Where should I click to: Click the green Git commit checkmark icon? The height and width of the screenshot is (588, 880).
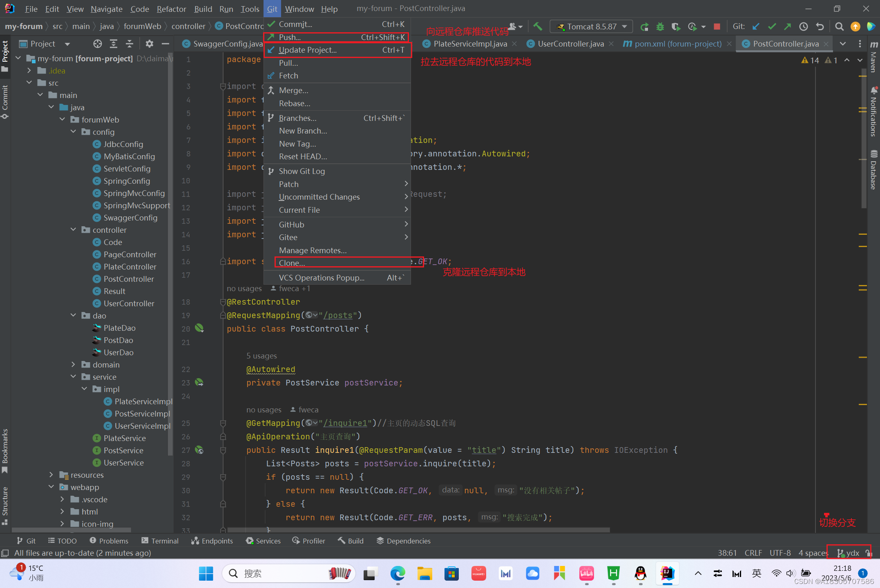coord(772,26)
